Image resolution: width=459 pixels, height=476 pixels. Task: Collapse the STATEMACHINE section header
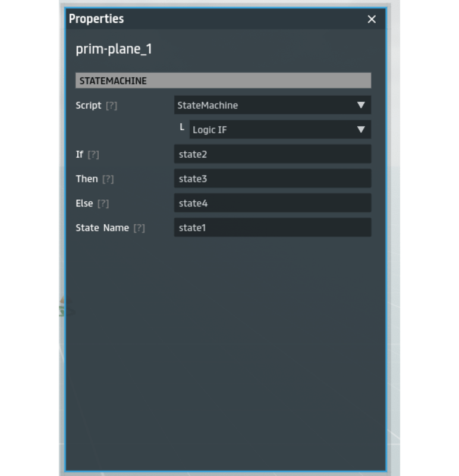pyautogui.click(x=223, y=80)
